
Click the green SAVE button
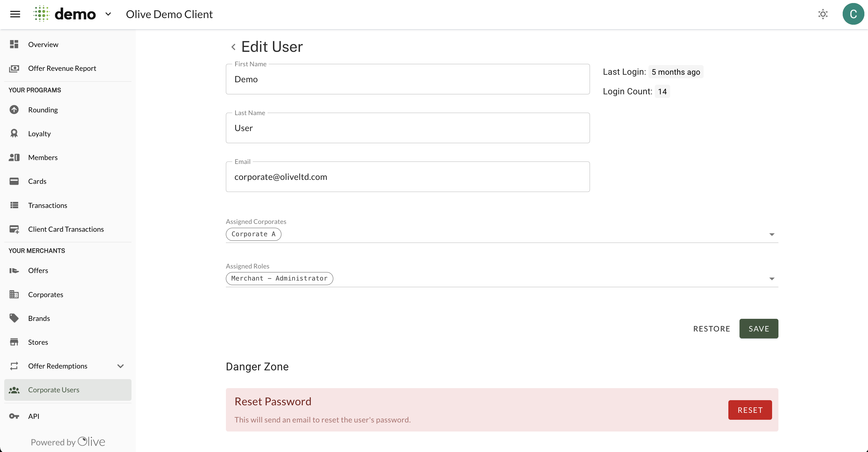click(759, 329)
